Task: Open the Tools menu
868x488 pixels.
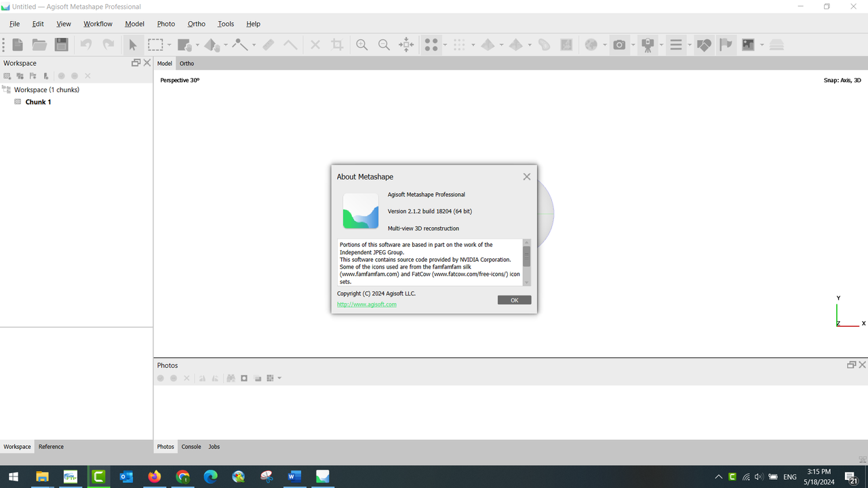Action: pos(226,24)
